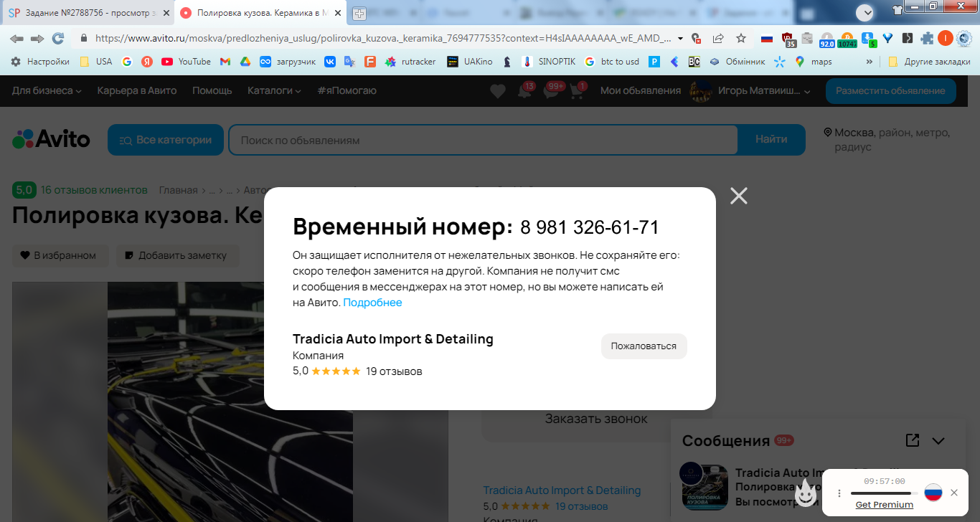Click the Avito logo

click(x=51, y=139)
